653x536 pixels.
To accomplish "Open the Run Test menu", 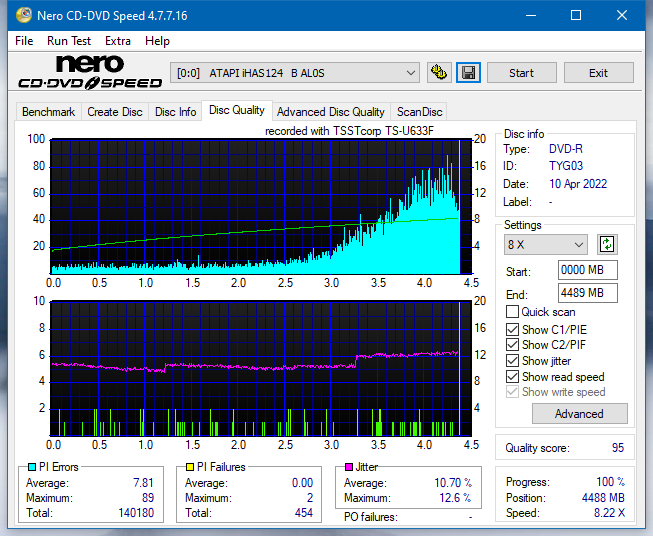I will pyautogui.click(x=69, y=41).
